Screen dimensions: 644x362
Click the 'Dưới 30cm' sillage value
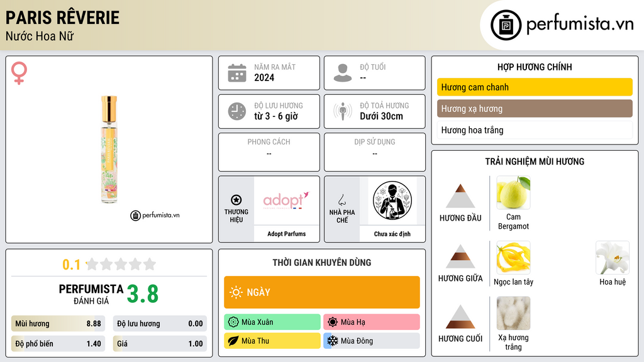click(382, 116)
